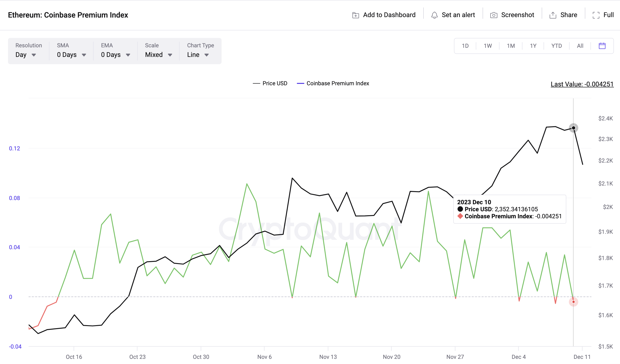
Task: Click the $1.6K price axis label
Action: pyautogui.click(x=606, y=315)
